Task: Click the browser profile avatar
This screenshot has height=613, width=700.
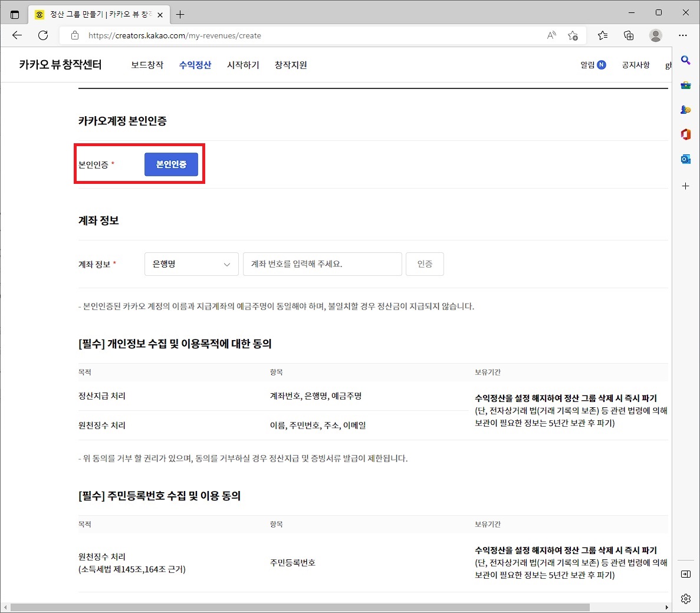Action: [655, 35]
